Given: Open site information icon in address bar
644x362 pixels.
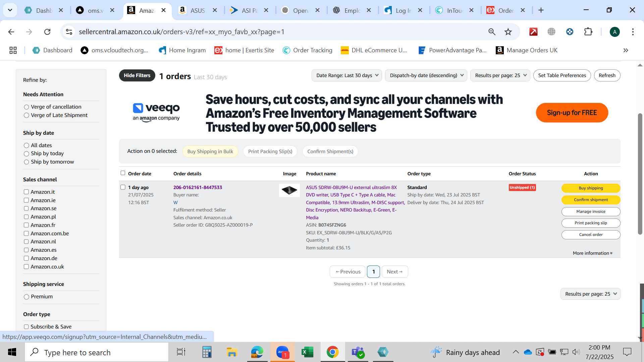Looking at the screenshot, I should pos(69,32).
